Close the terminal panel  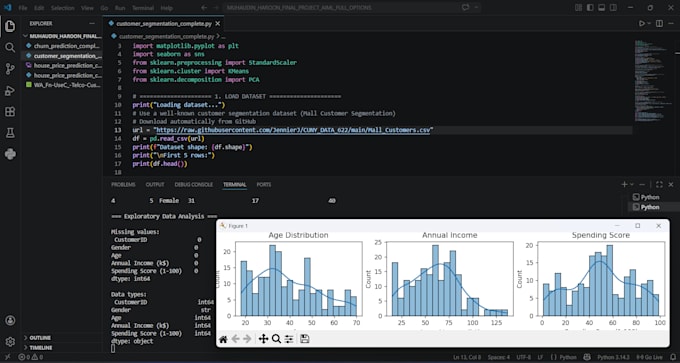click(x=671, y=184)
